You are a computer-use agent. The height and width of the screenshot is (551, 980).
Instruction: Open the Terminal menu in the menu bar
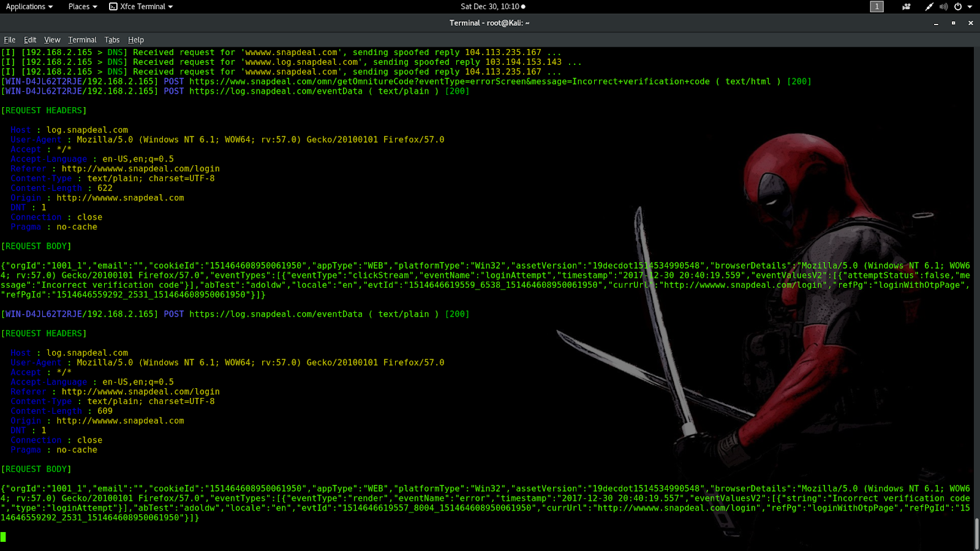pyautogui.click(x=82, y=40)
